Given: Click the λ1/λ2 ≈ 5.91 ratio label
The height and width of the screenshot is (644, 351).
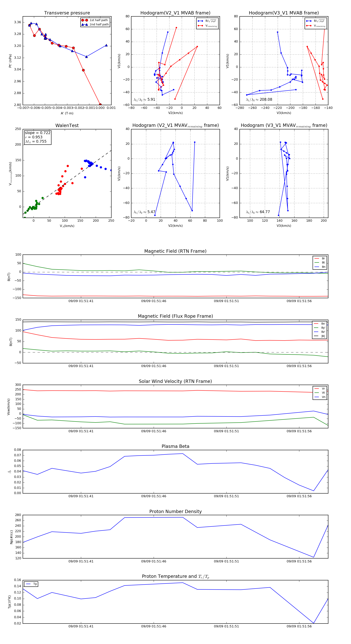Looking at the screenshot, I should (144, 100).
